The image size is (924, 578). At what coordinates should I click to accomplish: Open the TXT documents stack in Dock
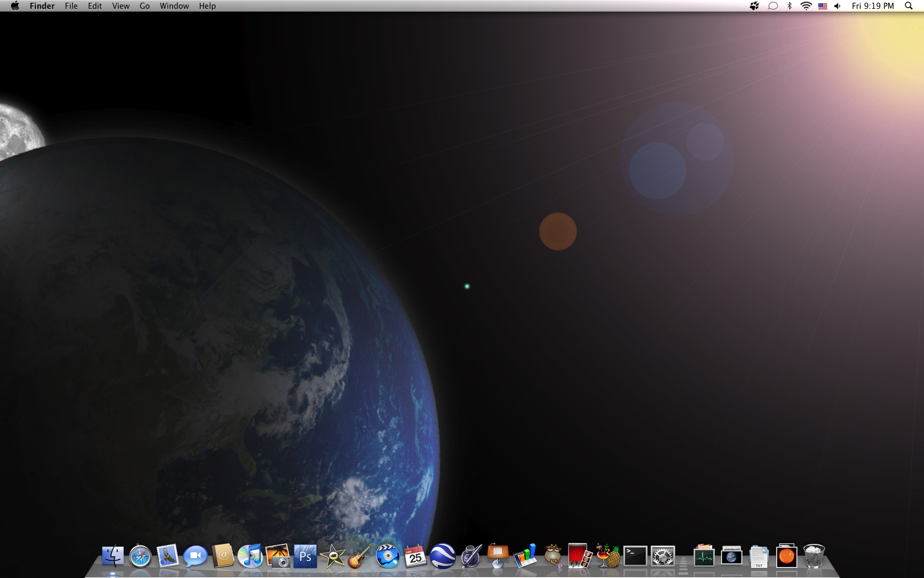click(x=759, y=556)
